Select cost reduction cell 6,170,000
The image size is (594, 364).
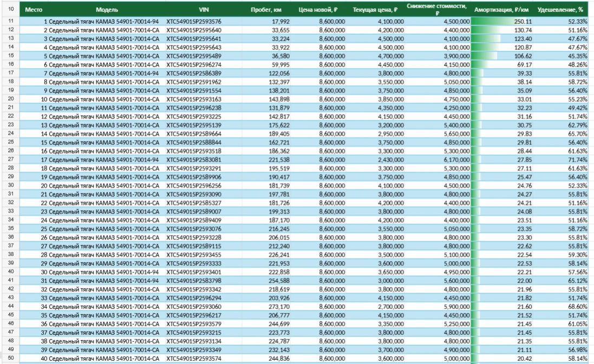pos(437,160)
